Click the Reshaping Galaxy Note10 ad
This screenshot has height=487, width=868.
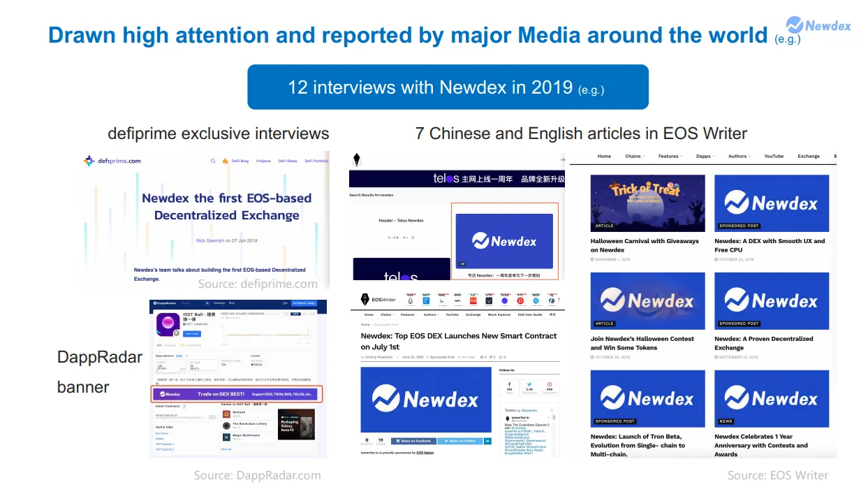pyautogui.click(x=296, y=425)
